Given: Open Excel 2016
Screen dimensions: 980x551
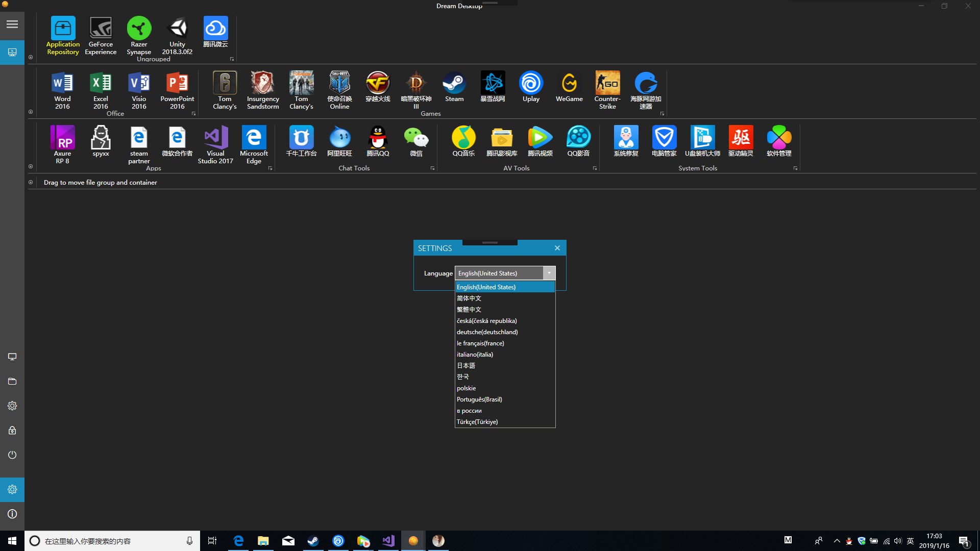Looking at the screenshot, I should click(101, 90).
